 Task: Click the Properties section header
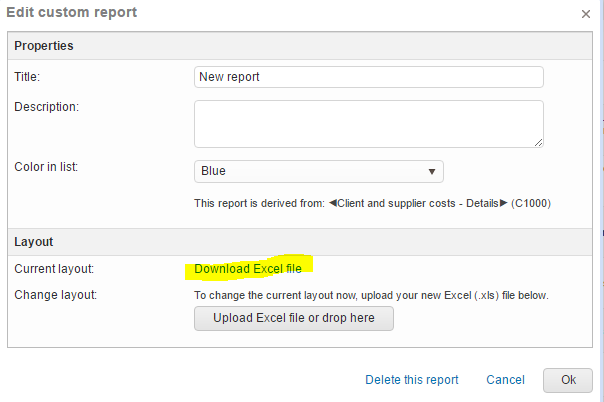coord(44,46)
